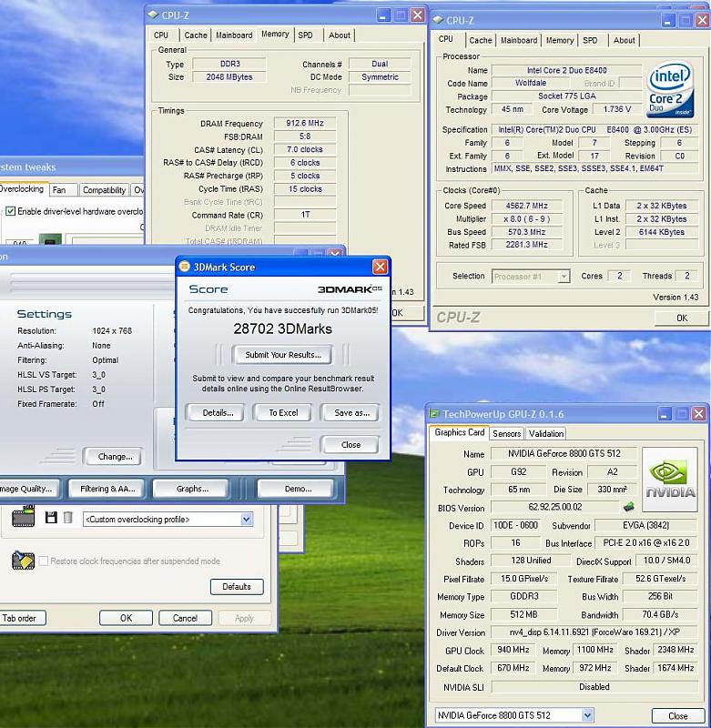The width and height of the screenshot is (711, 728).
Task: Click the Driver Version field in GPU-Z
Action: coord(594,632)
